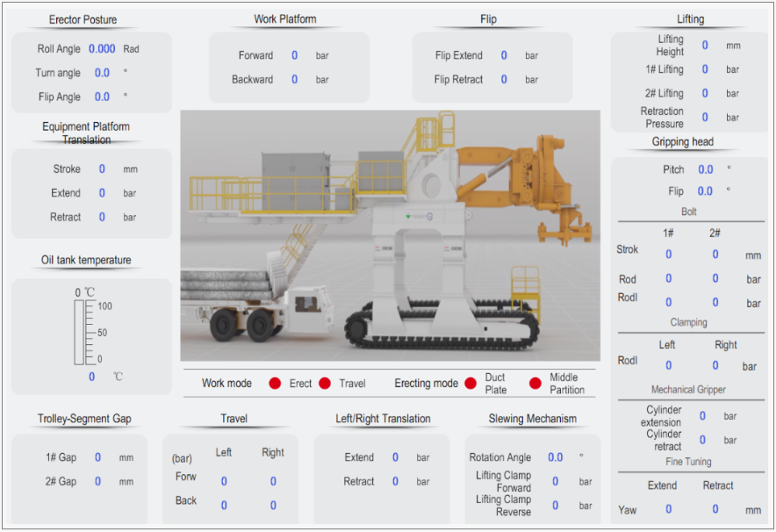Click the Flip Retract pressure value
Screen dimensions: 776x532
coord(504,79)
